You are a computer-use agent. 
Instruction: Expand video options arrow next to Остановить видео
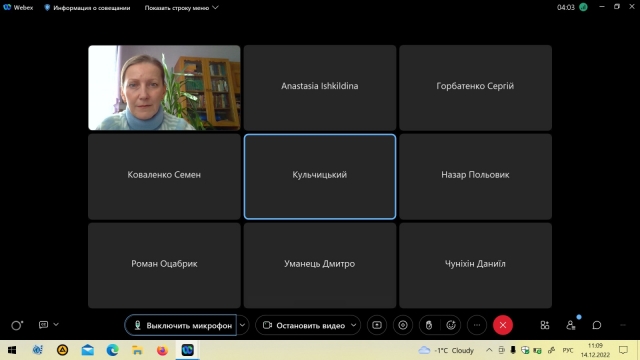[354, 325]
